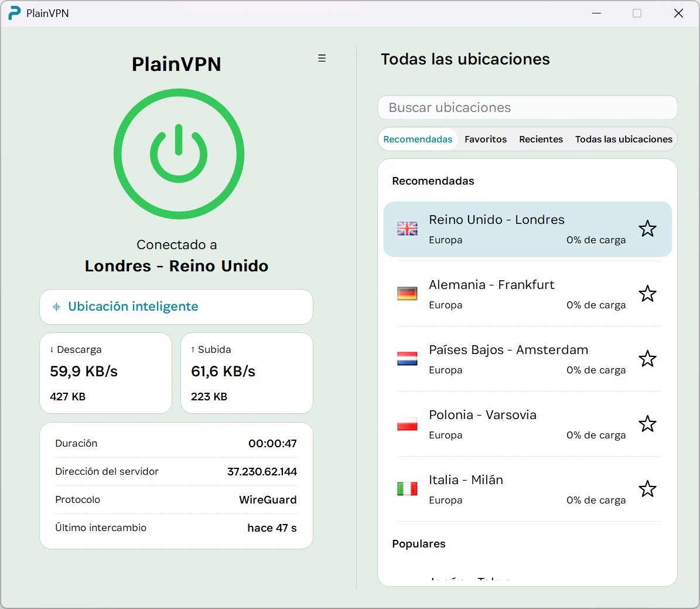Click the 59,9 KB/s download speed
Viewport: 700px width, 609px height.
pos(84,371)
